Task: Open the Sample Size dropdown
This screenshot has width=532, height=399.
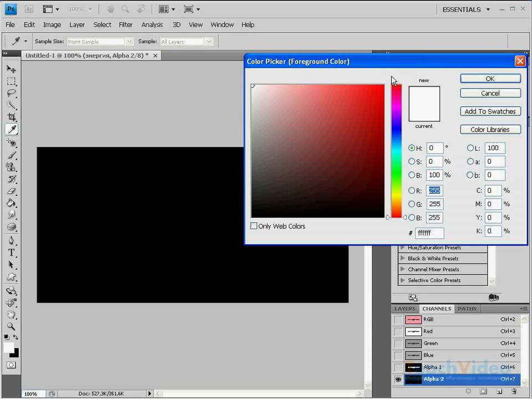Action: pyautogui.click(x=100, y=42)
